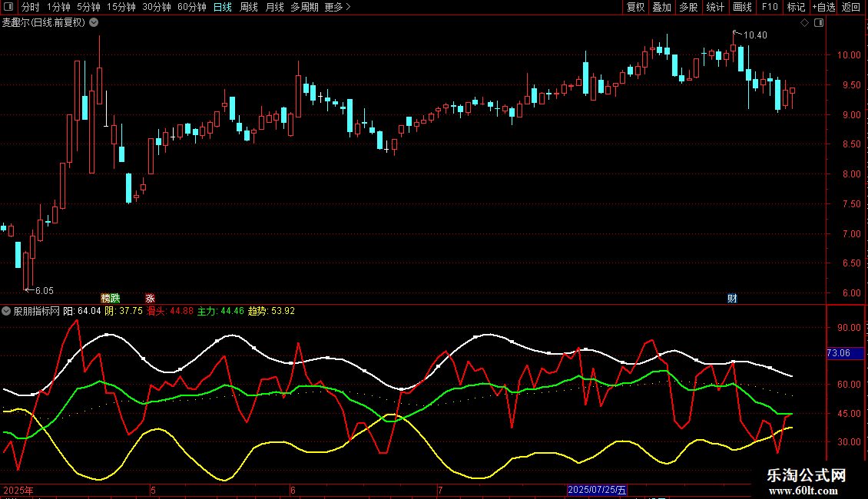
Task: Expand the 股朋指标网 indicator menu arrow
Action: (6, 311)
